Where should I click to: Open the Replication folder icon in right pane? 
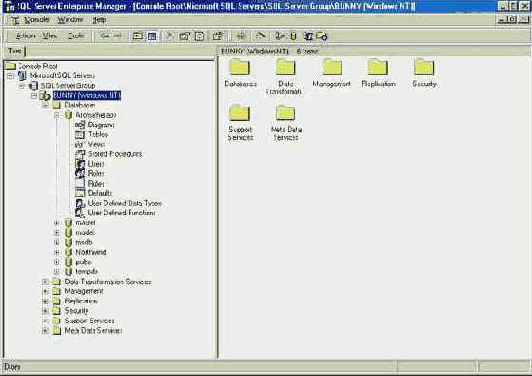tap(378, 67)
